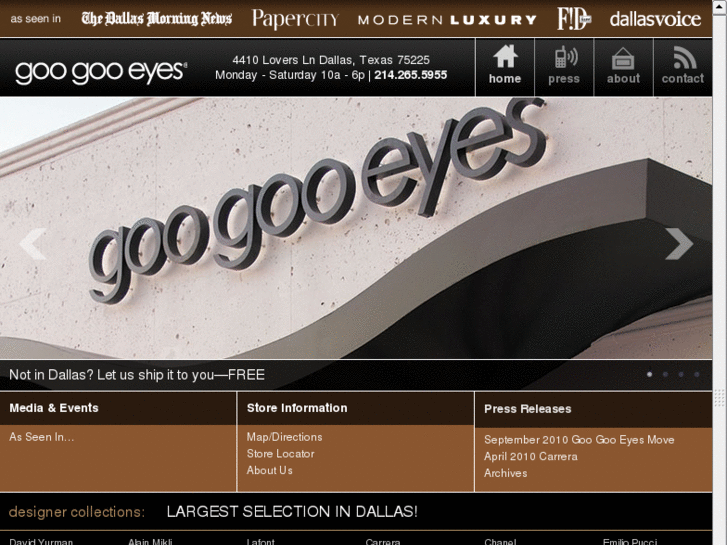Open The Dallas Morning News logo

click(x=157, y=19)
